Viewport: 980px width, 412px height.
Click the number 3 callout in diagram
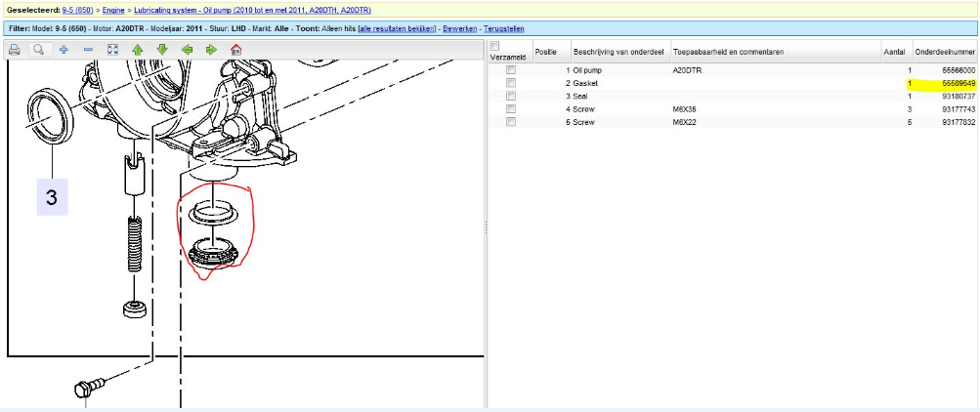[x=52, y=198]
